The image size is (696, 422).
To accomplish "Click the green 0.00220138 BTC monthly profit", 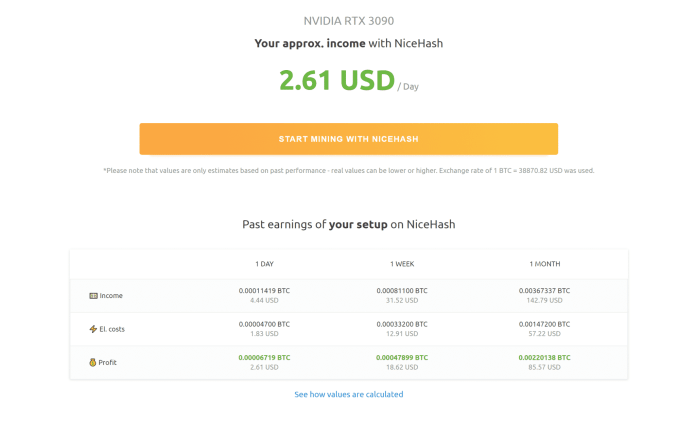I will point(545,357).
